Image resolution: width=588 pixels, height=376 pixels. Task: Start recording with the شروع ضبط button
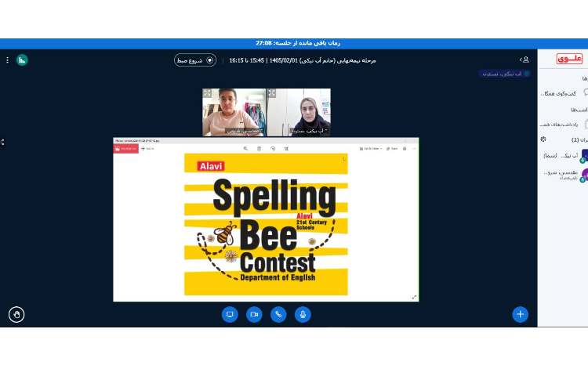click(195, 60)
